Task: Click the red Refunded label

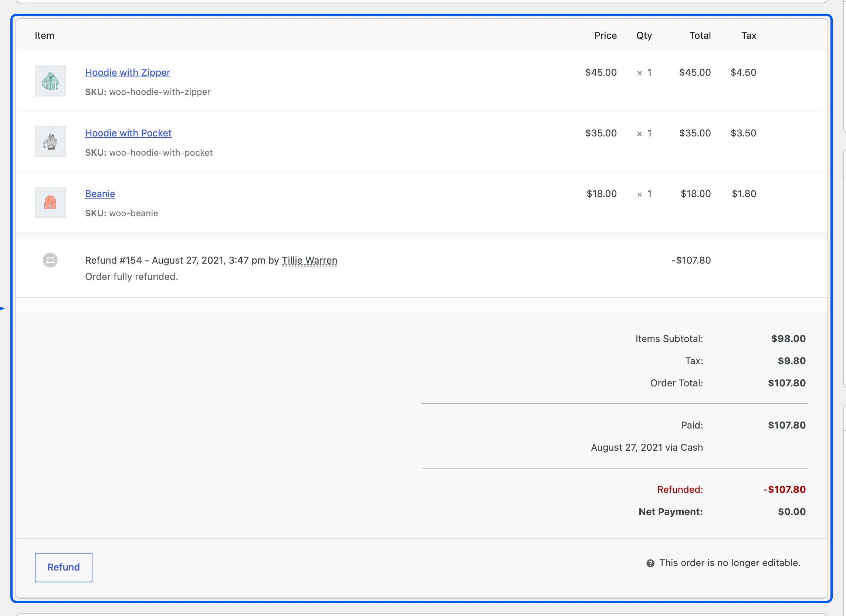Action: (680, 490)
